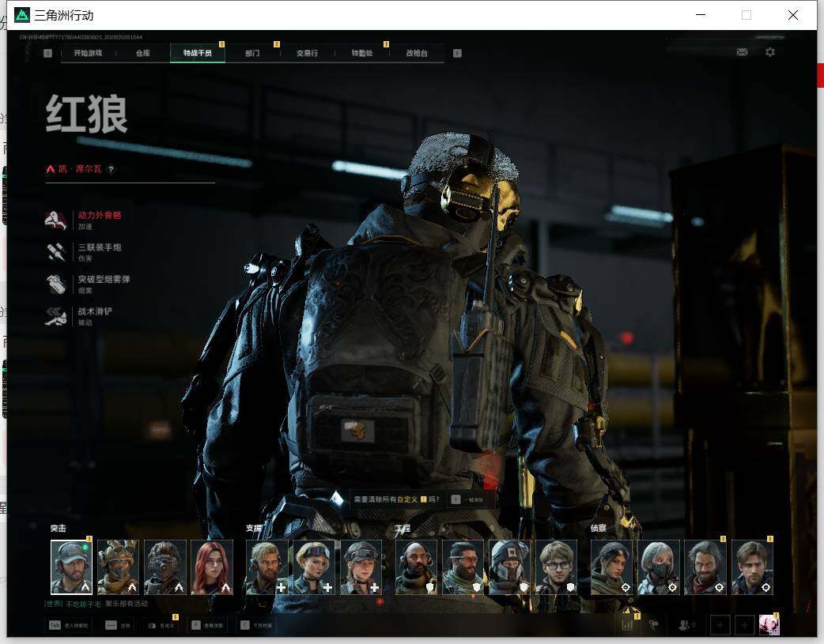The width and height of the screenshot is (824, 644).
Task: Select the blond bearded support operator portrait
Action: point(267,567)
